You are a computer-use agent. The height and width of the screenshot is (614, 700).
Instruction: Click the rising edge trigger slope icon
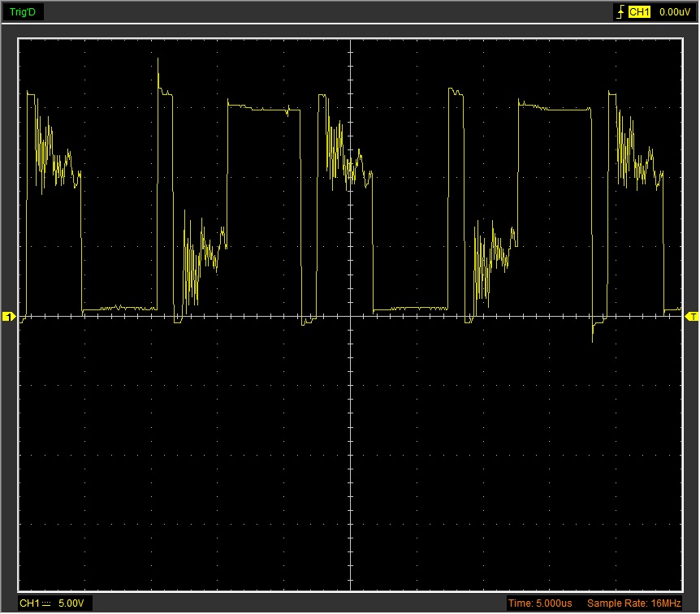click(x=620, y=12)
